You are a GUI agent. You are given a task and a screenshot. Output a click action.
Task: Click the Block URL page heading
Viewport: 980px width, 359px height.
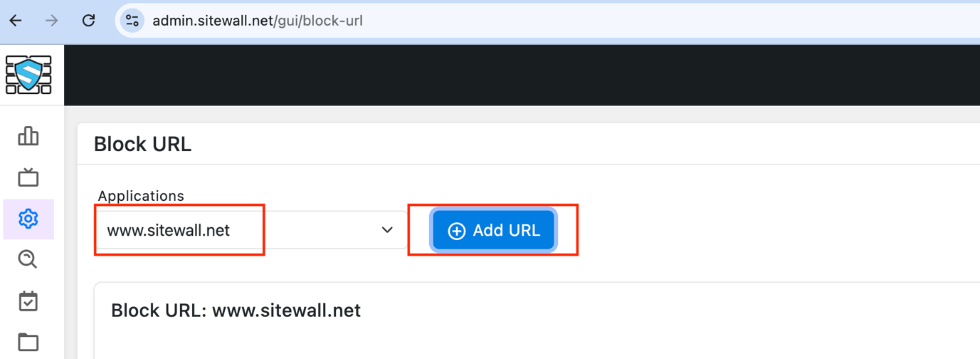(x=142, y=145)
